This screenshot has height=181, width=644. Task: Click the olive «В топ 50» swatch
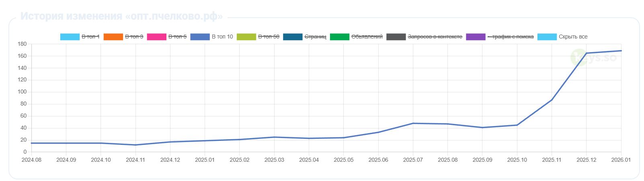pyautogui.click(x=246, y=37)
